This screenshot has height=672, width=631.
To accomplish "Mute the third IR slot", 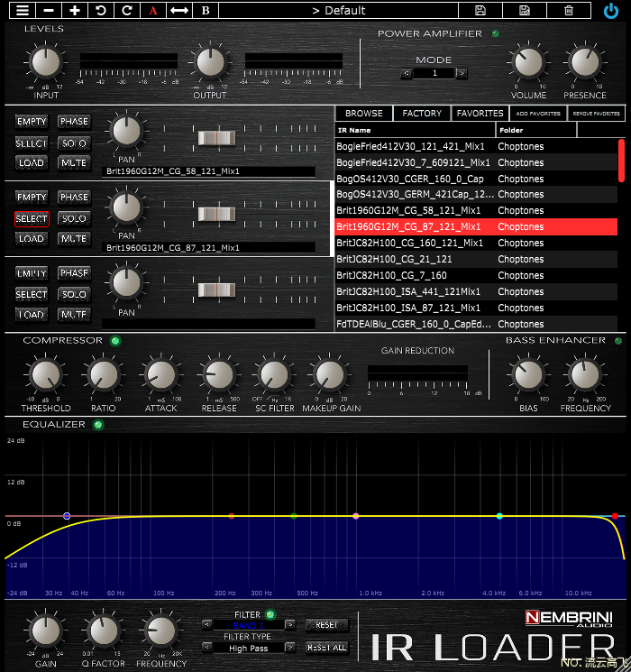I will pos(74,315).
